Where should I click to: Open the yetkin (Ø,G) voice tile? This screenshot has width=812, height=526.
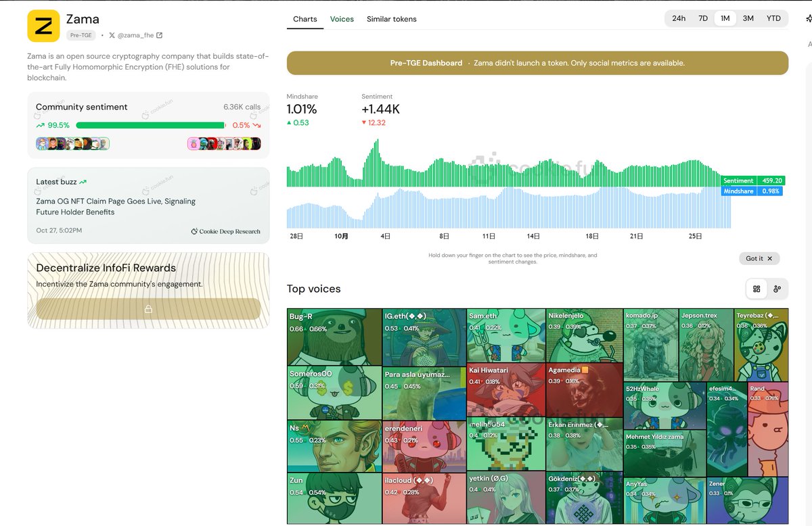(506, 498)
